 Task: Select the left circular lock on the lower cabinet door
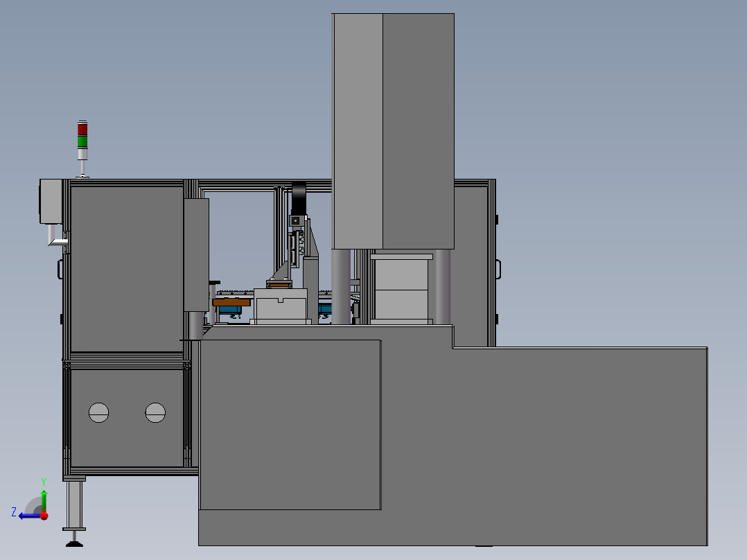98,413
